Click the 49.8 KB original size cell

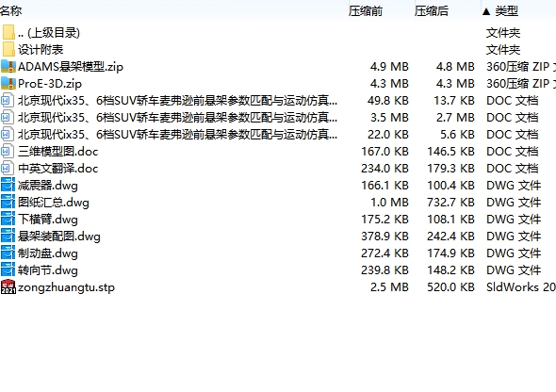pos(388,101)
